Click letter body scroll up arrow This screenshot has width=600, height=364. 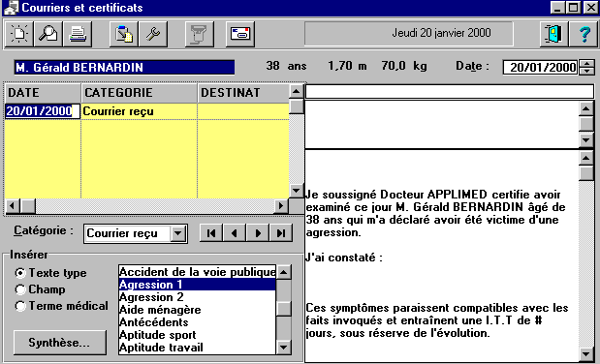click(586, 158)
